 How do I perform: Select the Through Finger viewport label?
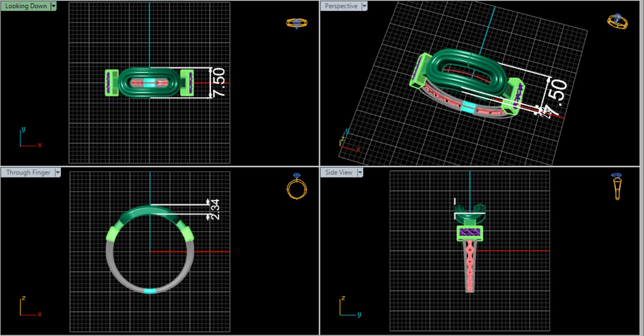[x=28, y=173]
